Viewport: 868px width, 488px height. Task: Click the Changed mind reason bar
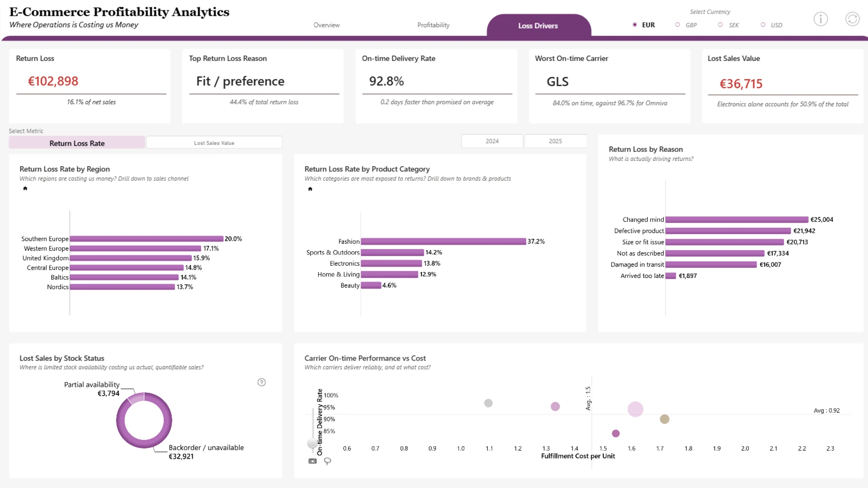(x=737, y=220)
